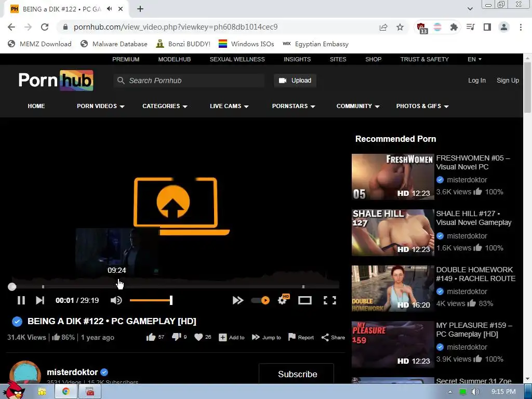The height and width of the screenshot is (399, 532).
Task: Click the browser back arrow
Action: point(11,27)
